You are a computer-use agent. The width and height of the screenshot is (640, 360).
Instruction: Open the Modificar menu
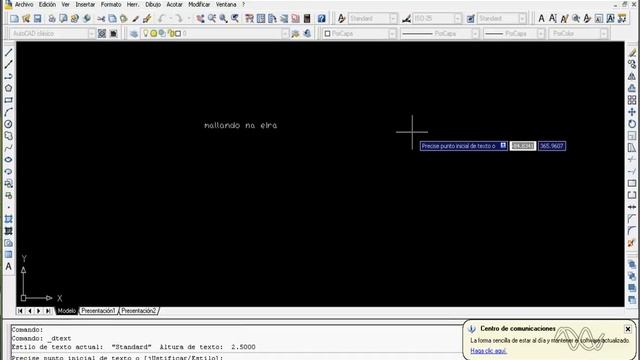pos(199,4)
